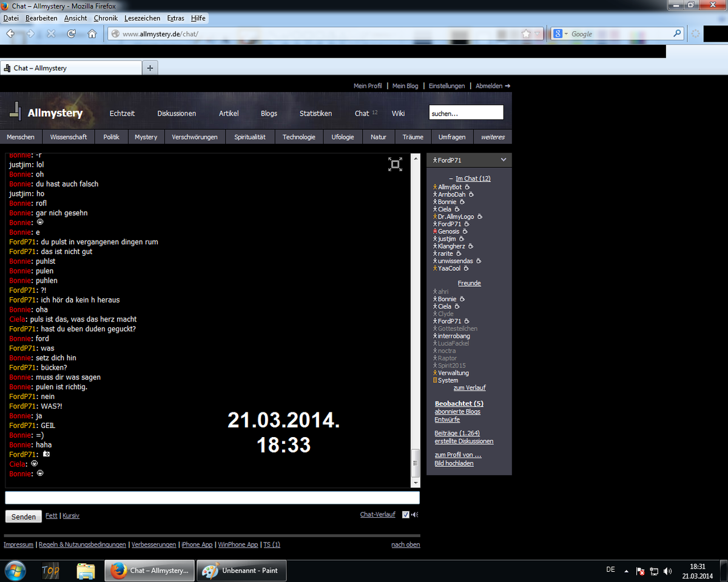728x582 pixels.
Task: Click the network icon in the system tray
Action: (654, 571)
